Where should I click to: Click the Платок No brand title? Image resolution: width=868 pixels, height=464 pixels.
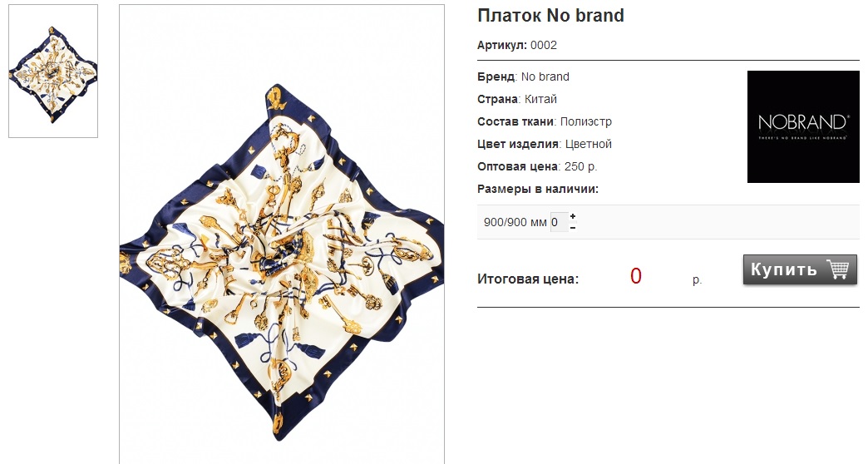click(550, 16)
